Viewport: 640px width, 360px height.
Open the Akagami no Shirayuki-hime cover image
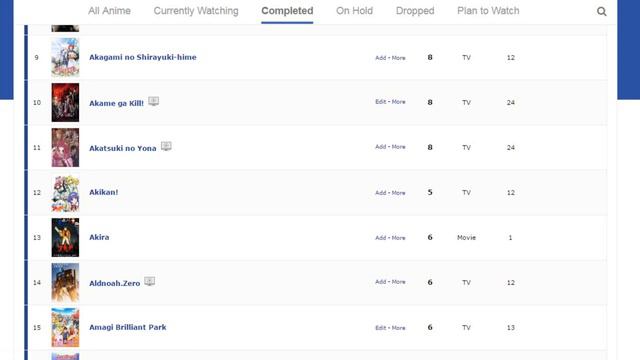coord(65,57)
